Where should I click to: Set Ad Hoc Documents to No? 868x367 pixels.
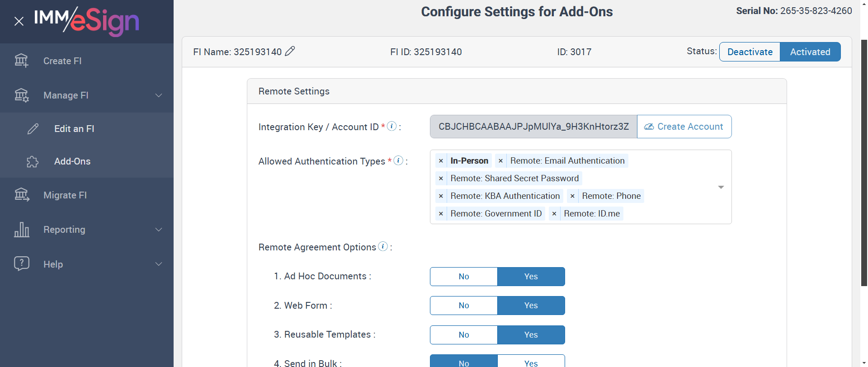coord(464,277)
